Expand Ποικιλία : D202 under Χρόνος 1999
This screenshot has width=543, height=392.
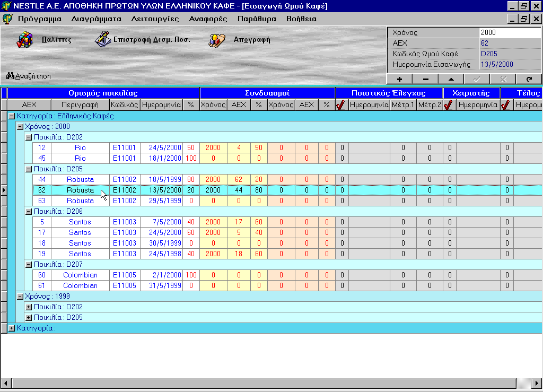tap(29, 307)
